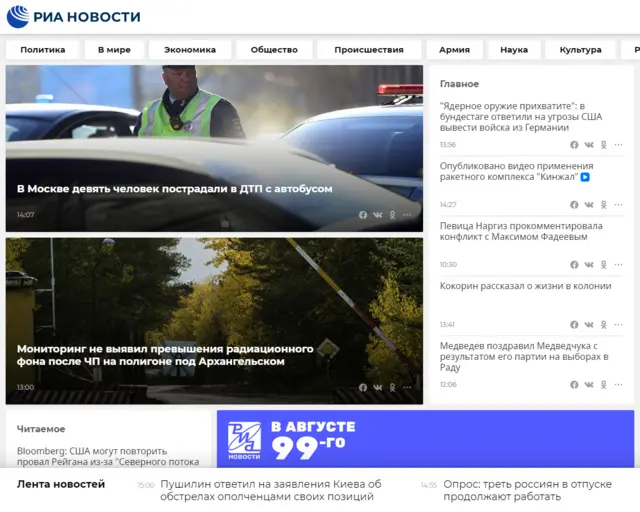640x512 pixels.
Task: Open more options for Moscow bus crash story
Action: [x=407, y=215]
